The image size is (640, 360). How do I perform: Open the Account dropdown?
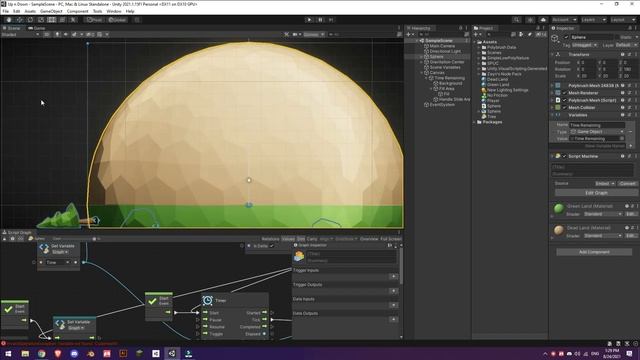[x=564, y=20]
